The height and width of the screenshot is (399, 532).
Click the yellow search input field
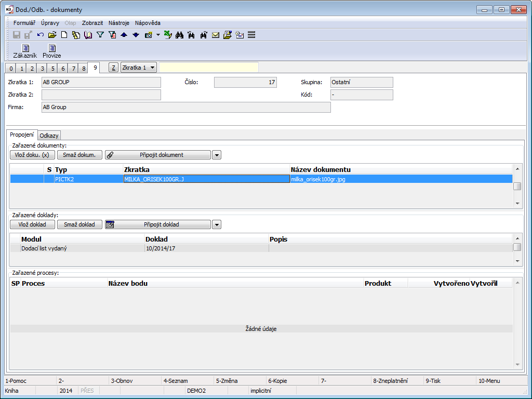208,68
